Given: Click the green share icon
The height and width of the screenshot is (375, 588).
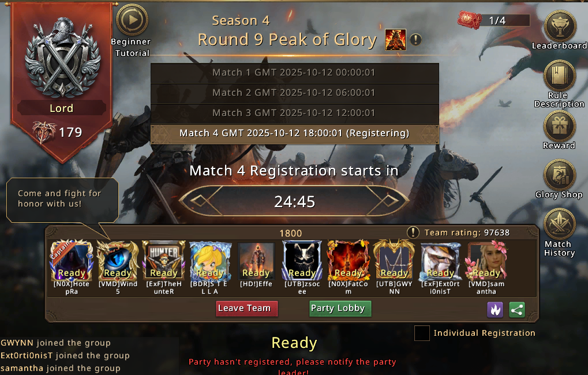Looking at the screenshot, I should (x=517, y=310).
